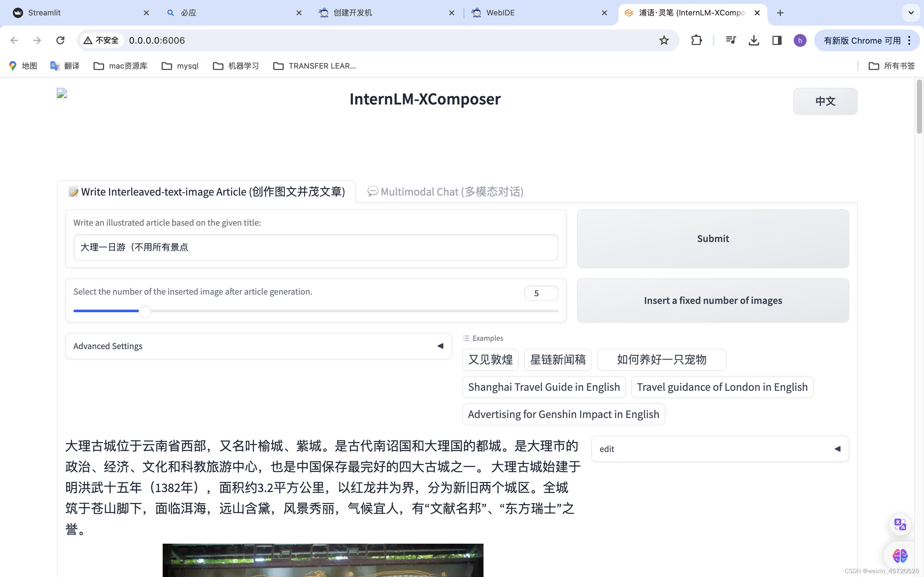Viewport: 924px width, 577px height.
Task: Switch to Multimodal Chat 多模态对话 tab
Action: coord(446,191)
